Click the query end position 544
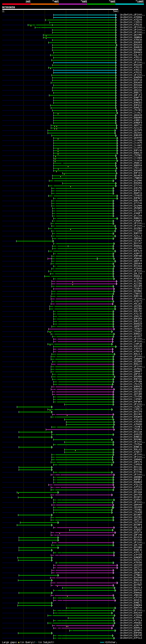Screen dimensions: 146x644 tap(115, 11)
